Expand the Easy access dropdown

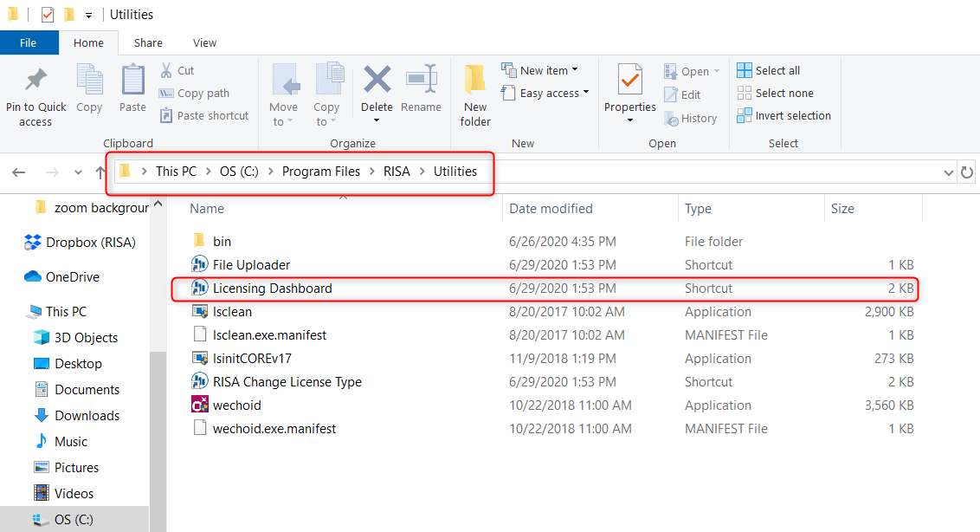(545, 93)
